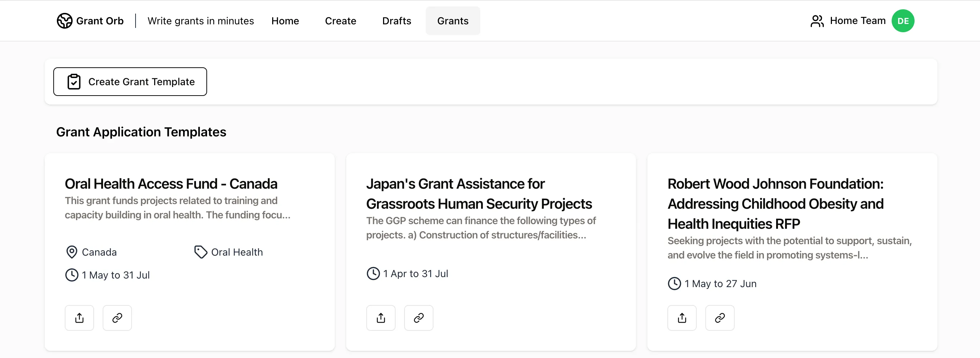Copy link for Oral Health Access Fund template

coord(117,318)
